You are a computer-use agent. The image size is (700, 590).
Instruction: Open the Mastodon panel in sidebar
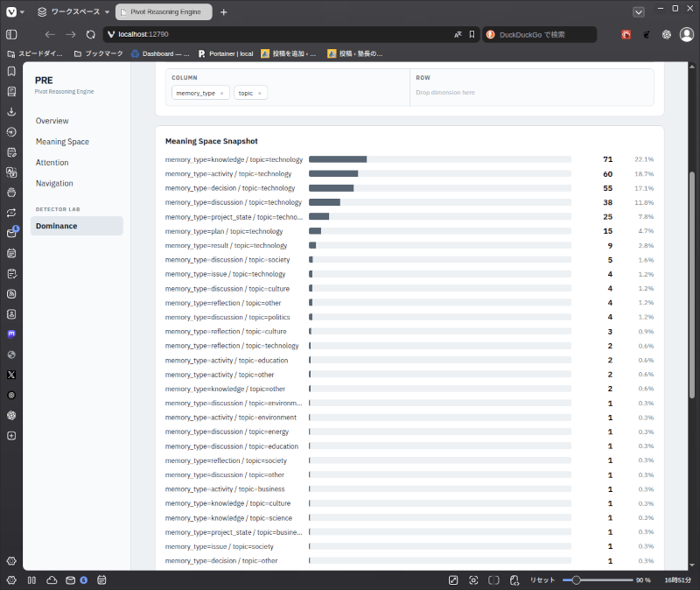pyautogui.click(x=11, y=334)
